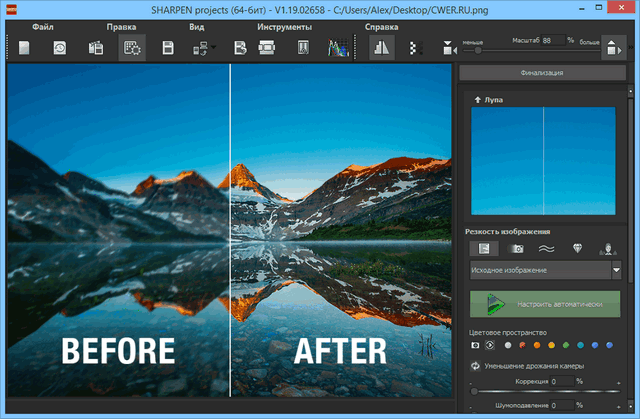Image resolution: width=640 pixels, height=419 pixels.
Task: Select the diamond icon sharpness tab
Action: 576,248
